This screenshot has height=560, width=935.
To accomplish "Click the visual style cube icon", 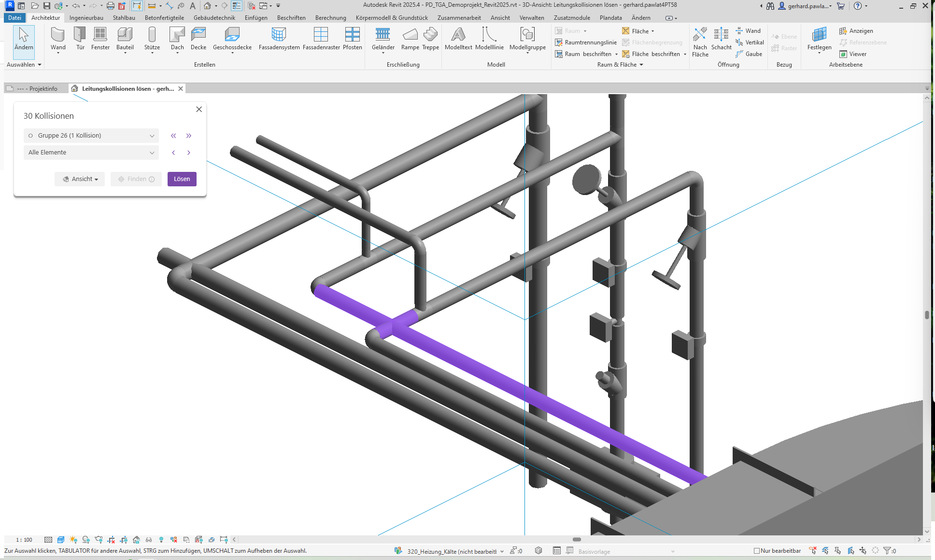I will coord(61,540).
